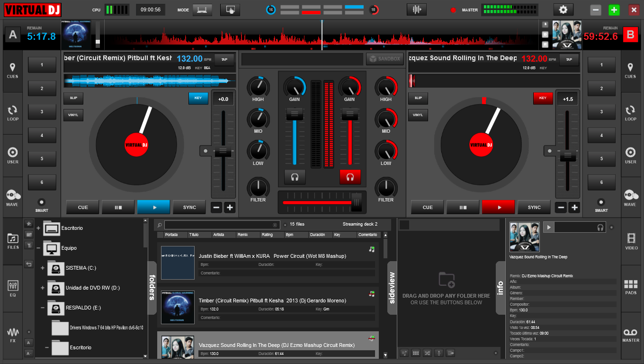Toggle deck A headphone cue in the mixer
644x364 pixels.
(x=295, y=177)
